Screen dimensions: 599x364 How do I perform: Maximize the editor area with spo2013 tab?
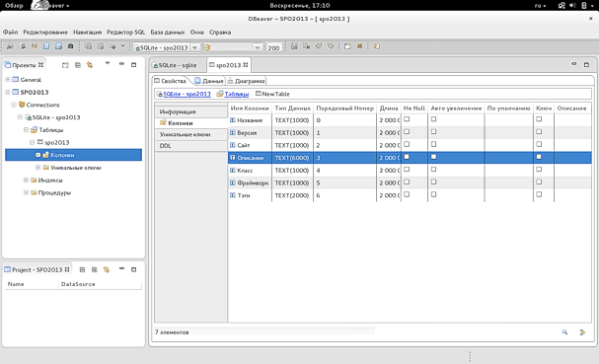[x=586, y=64]
